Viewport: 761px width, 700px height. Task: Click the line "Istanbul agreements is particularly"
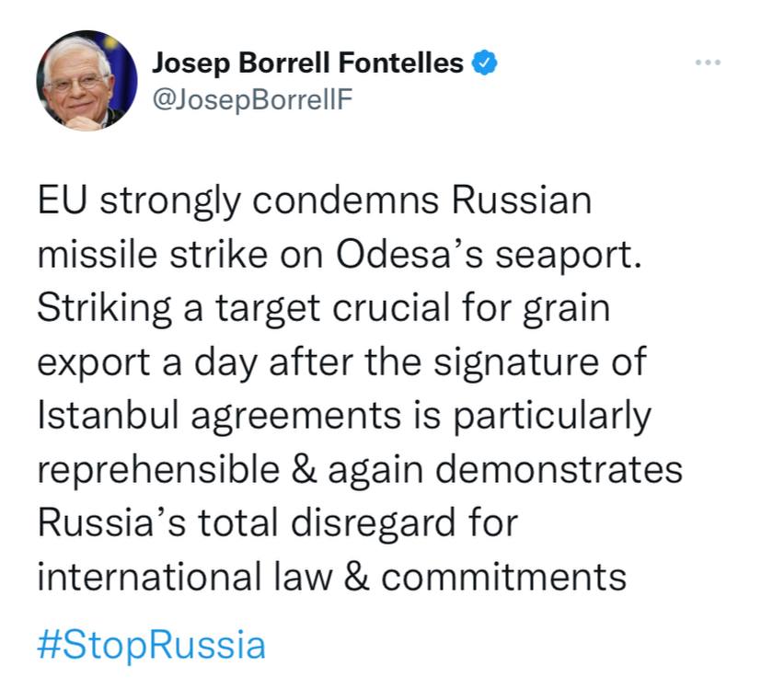(344, 416)
